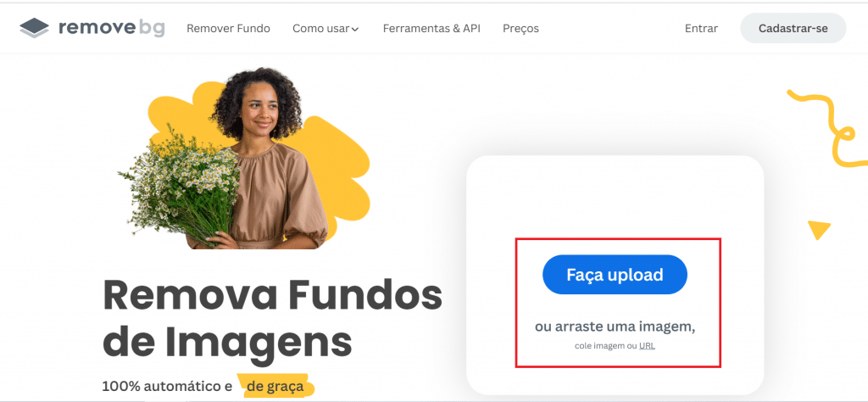This screenshot has height=402, width=868.
Task: Click the yellow highlighted "de graça" text
Action: click(275, 386)
